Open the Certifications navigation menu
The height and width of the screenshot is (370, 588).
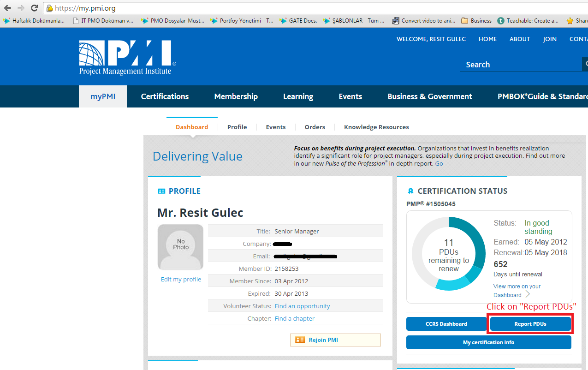tap(165, 96)
